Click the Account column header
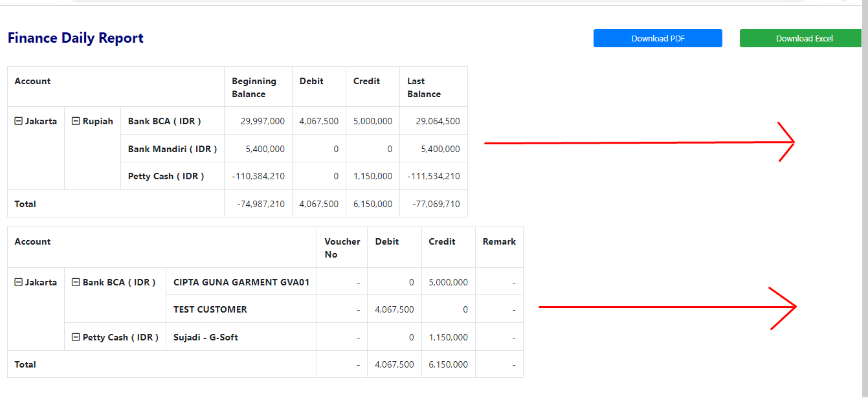 click(31, 80)
